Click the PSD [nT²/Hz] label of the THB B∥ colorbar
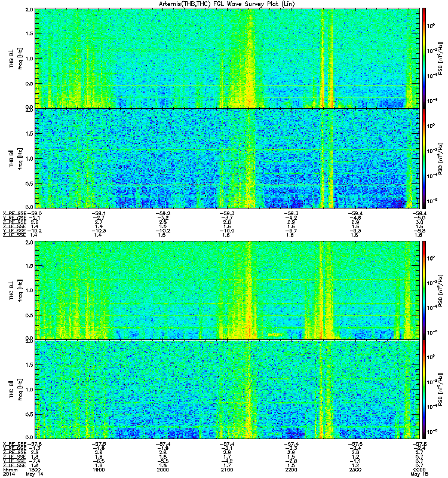448x478 pixels. tap(441, 158)
